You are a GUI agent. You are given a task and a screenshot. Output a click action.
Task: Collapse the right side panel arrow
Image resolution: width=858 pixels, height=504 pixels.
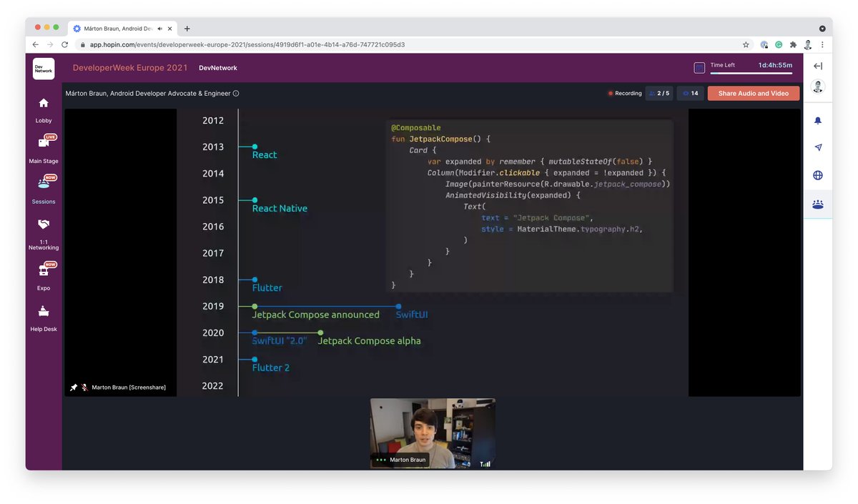point(818,66)
